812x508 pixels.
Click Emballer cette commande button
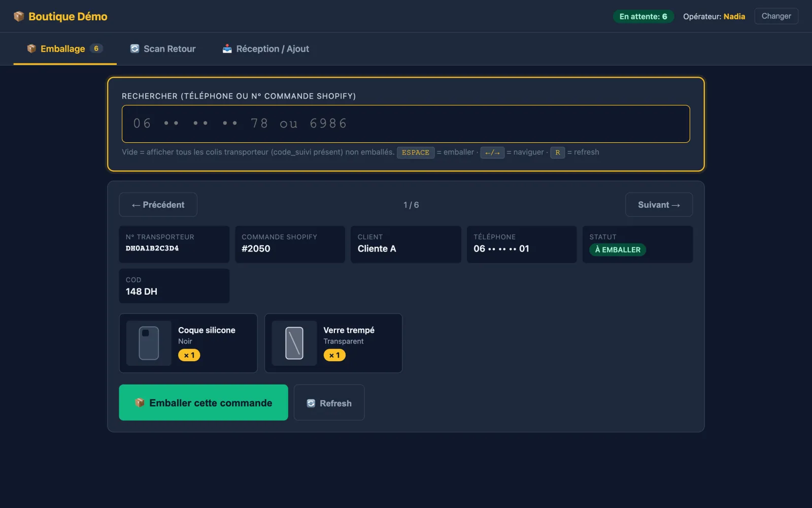pyautogui.click(x=204, y=402)
